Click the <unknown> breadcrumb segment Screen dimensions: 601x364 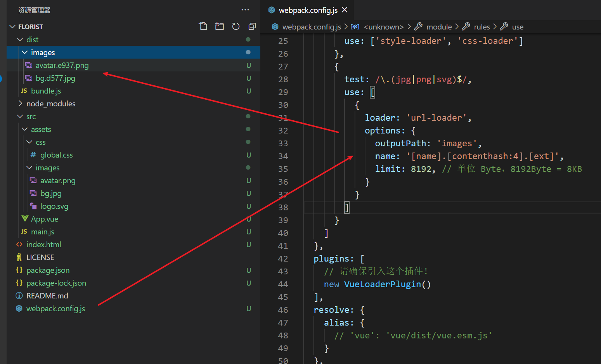coord(384,27)
